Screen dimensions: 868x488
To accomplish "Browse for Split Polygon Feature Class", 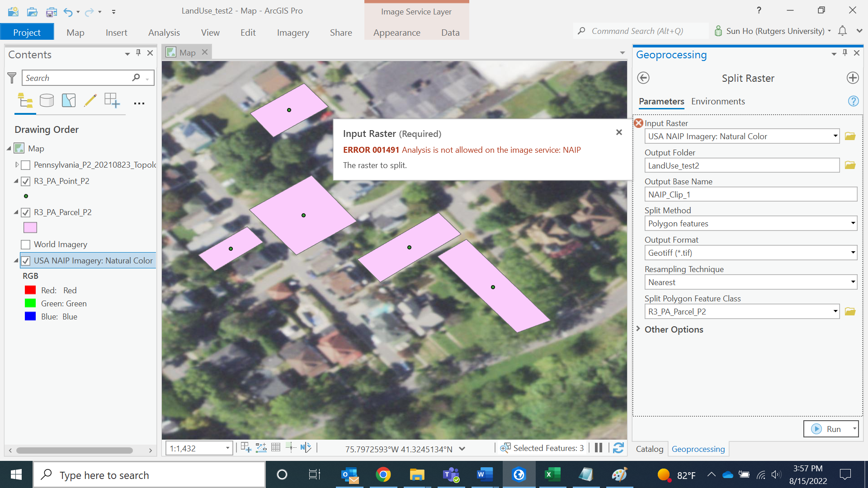I will [850, 311].
